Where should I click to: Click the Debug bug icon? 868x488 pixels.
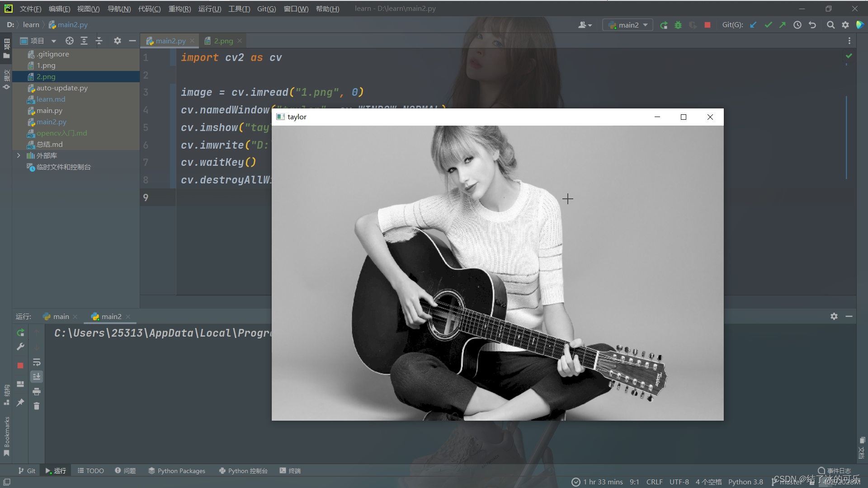[x=678, y=25]
